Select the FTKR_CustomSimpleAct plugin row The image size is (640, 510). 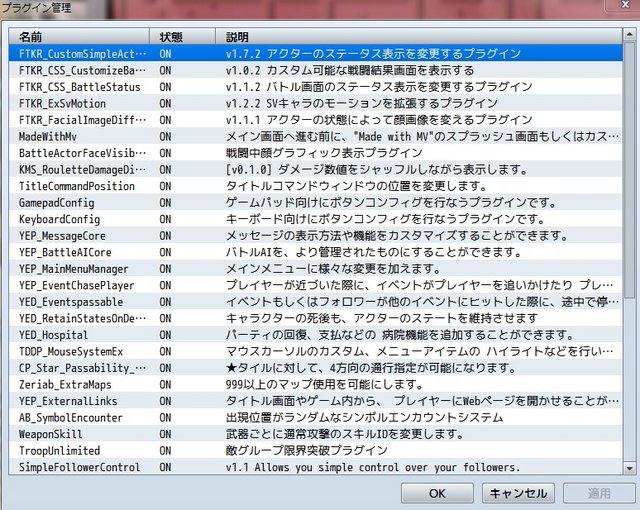(x=316, y=54)
